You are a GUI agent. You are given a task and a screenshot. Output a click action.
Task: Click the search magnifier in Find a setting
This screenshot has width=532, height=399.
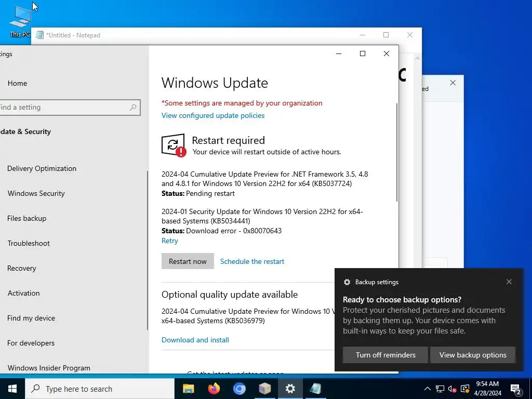[133, 107]
